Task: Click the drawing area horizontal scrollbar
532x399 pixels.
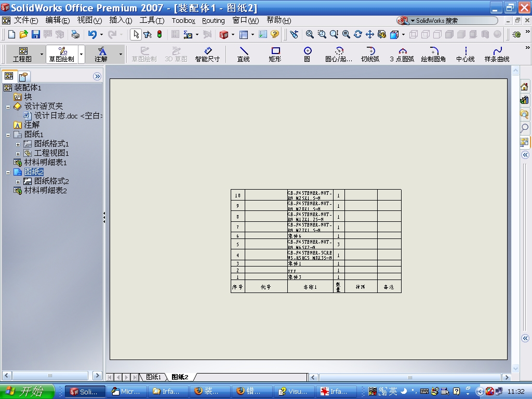Action: [x=410, y=377]
